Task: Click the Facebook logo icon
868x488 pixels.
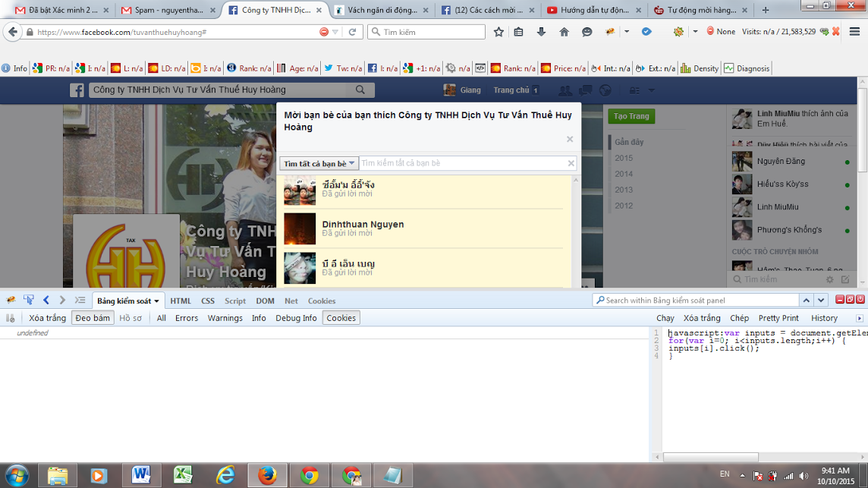Action: click(77, 90)
